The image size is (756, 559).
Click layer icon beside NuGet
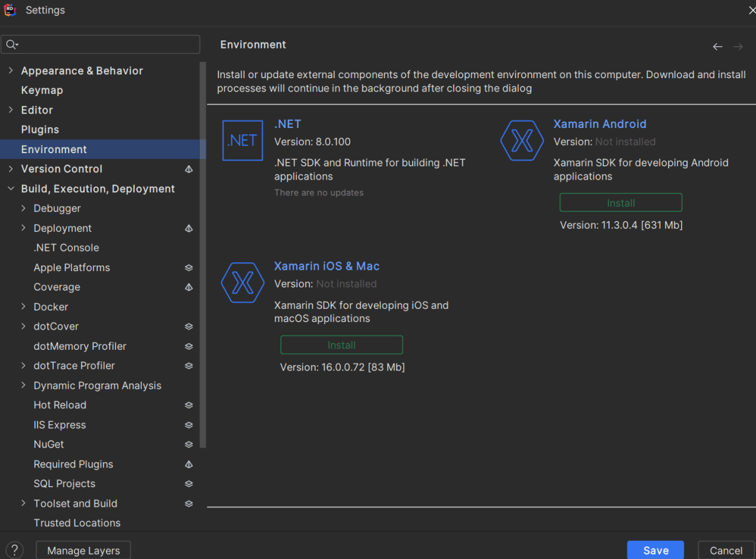pyautogui.click(x=188, y=444)
